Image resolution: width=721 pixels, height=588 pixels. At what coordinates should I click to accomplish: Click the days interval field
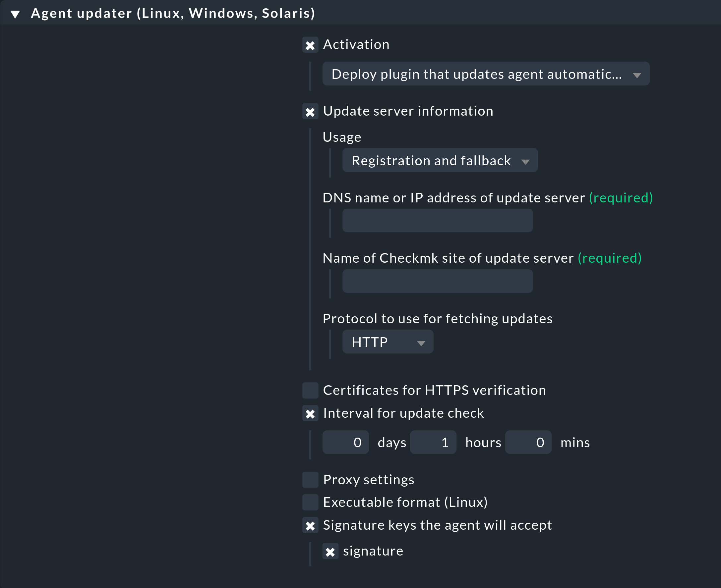coord(345,442)
